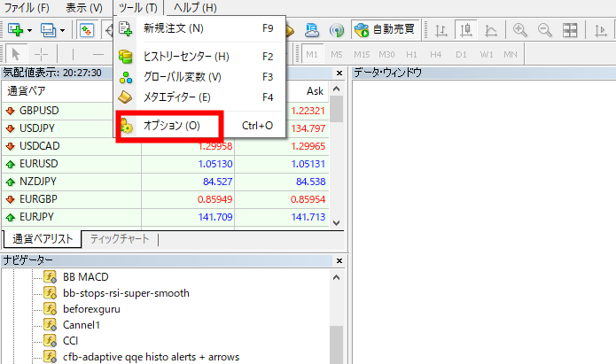616x364 pixels.
Task: Select the EURGBP row
Action: (x=165, y=199)
